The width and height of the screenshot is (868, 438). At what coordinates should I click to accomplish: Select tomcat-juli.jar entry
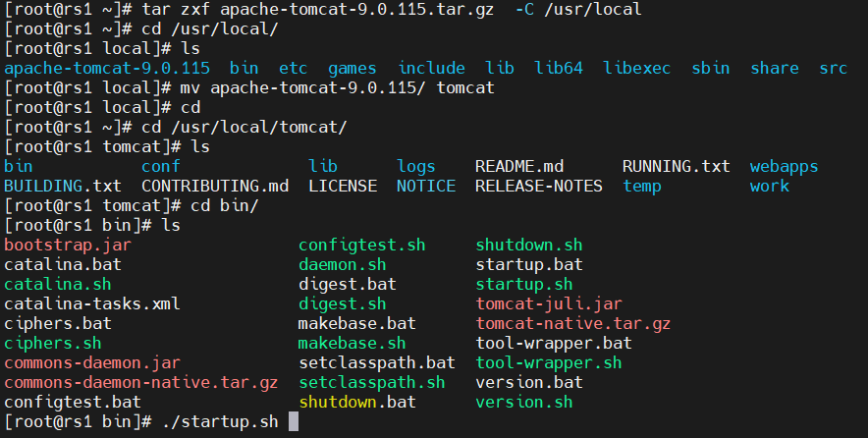549,303
